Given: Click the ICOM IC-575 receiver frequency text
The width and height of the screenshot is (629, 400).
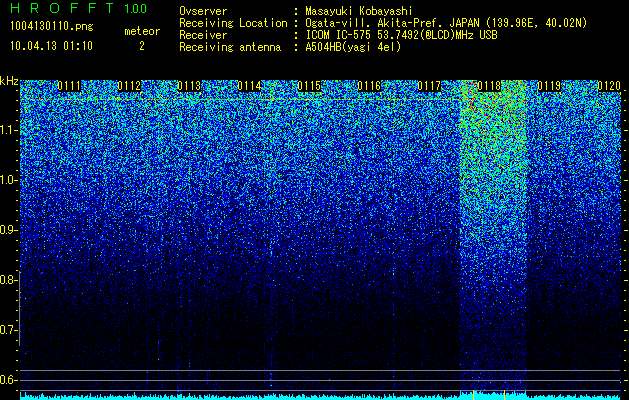Looking at the screenshot, I should [x=401, y=35].
